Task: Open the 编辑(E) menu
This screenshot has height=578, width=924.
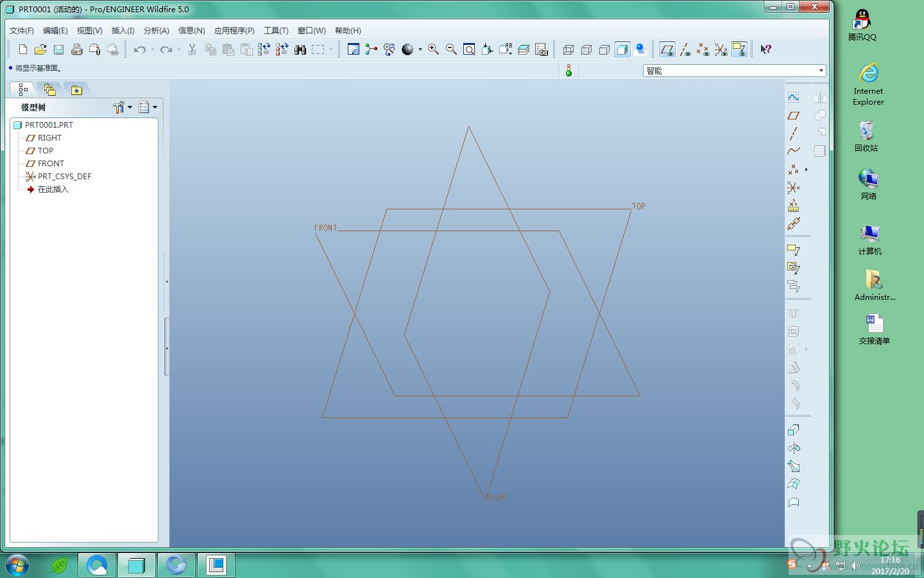Action: [55, 30]
